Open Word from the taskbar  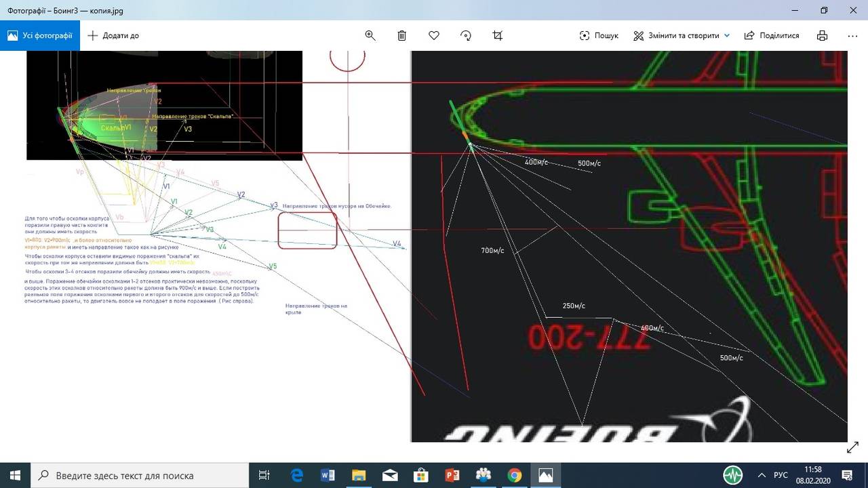328,475
